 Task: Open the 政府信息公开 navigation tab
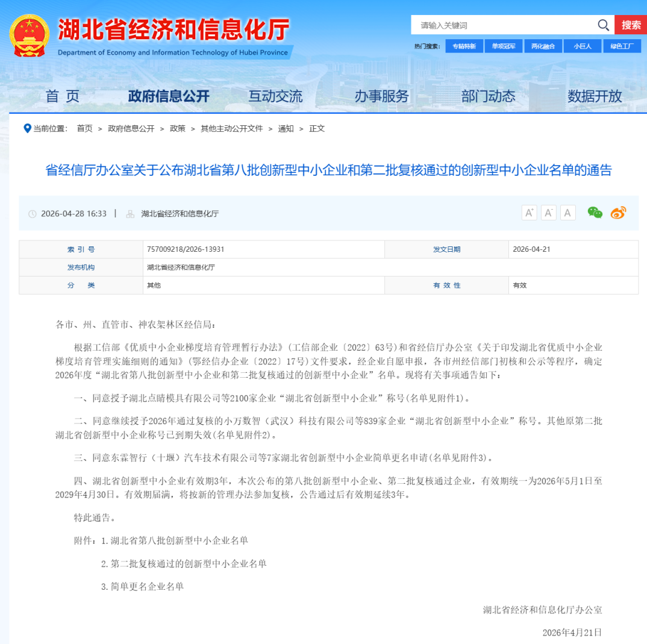pos(169,96)
